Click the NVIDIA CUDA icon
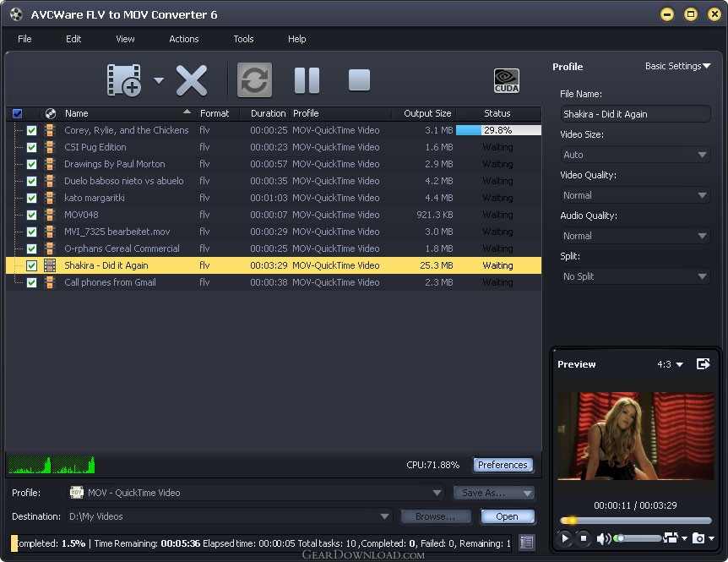Screen dimensions: 728x562 (507, 80)
